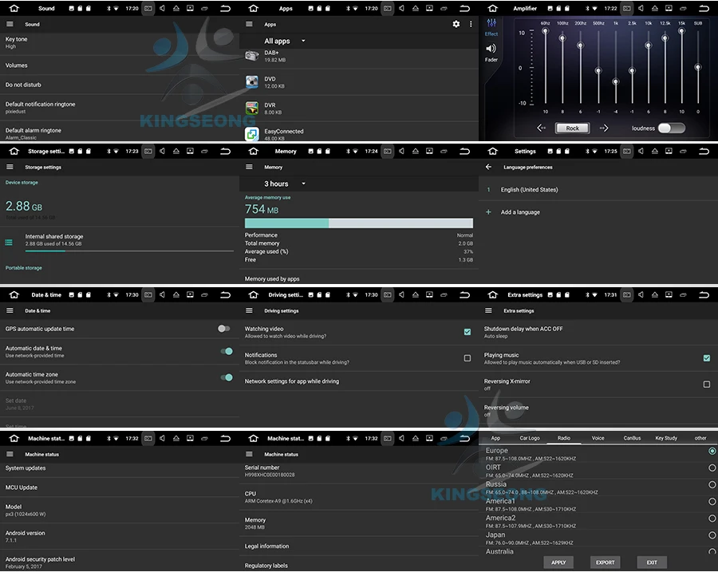Image resolution: width=718 pixels, height=588 pixels.
Task: Switch to the other tab
Action: pos(700,438)
